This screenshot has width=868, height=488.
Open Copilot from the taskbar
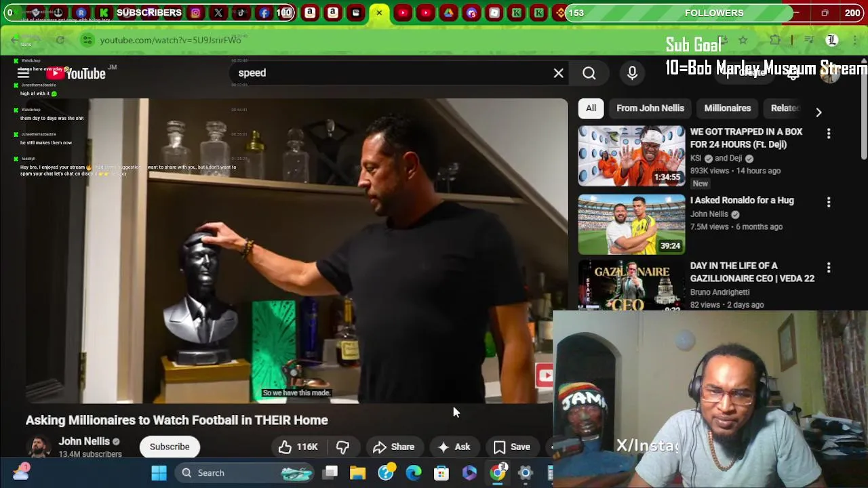(x=469, y=473)
